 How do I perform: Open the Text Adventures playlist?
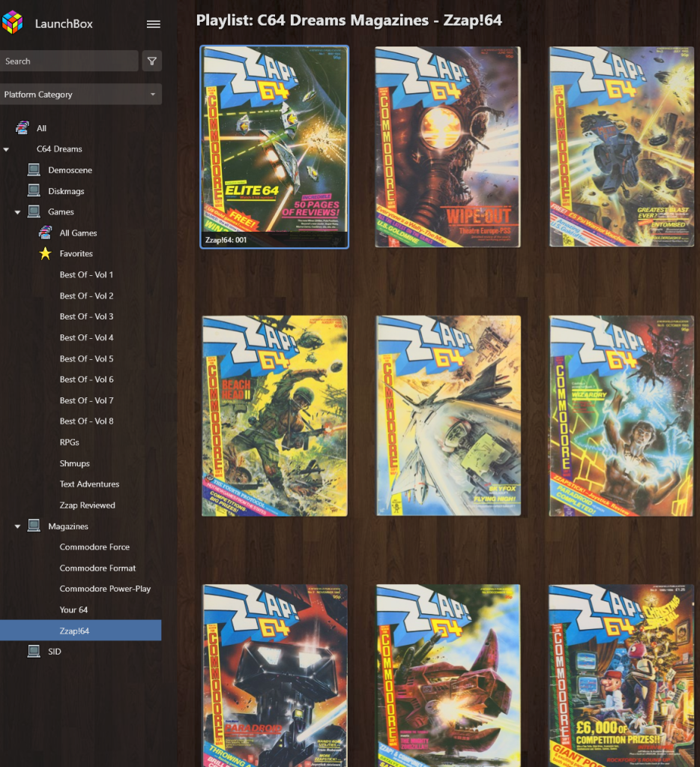[x=89, y=484]
